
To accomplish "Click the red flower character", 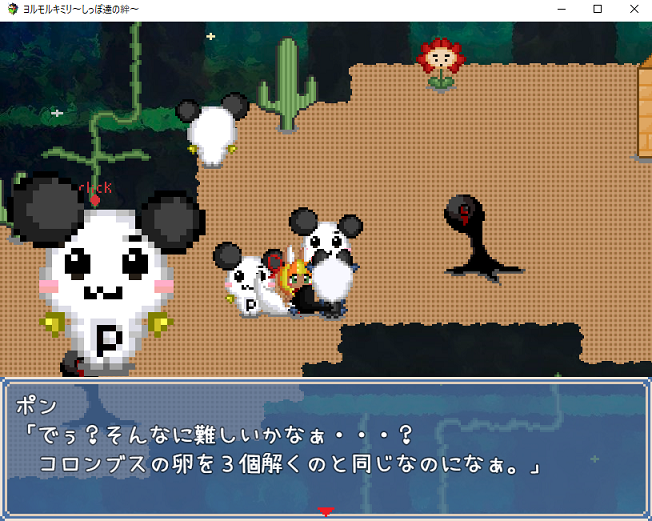I will (x=441, y=63).
